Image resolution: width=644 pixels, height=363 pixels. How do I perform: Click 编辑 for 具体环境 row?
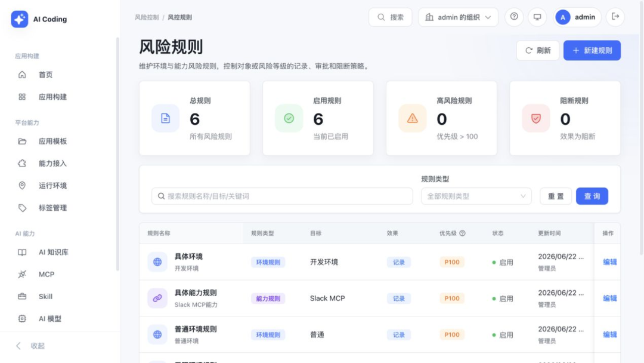point(610,262)
